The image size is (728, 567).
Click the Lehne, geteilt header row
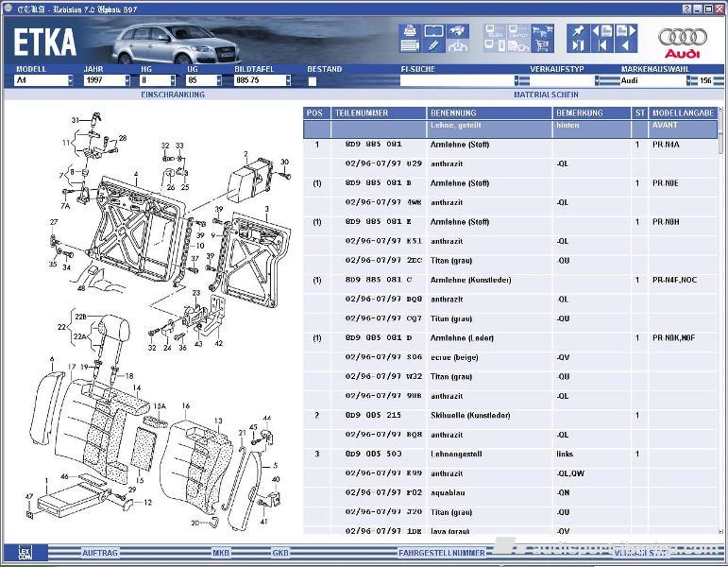click(511, 129)
